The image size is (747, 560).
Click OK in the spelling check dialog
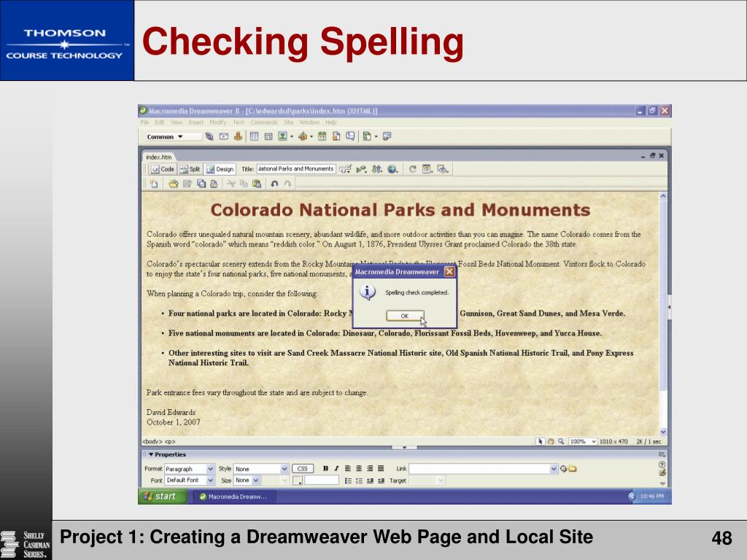coord(404,316)
